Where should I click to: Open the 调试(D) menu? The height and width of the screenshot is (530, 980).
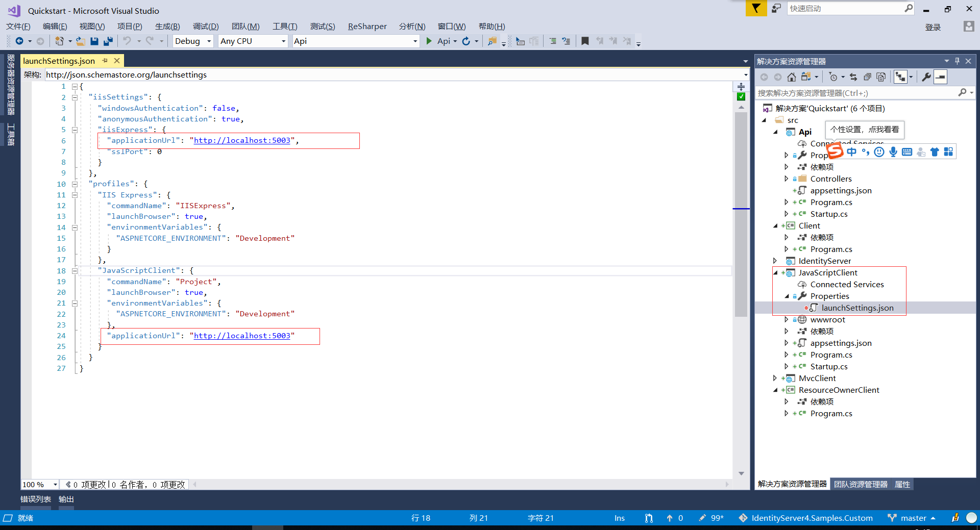(x=206, y=27)
